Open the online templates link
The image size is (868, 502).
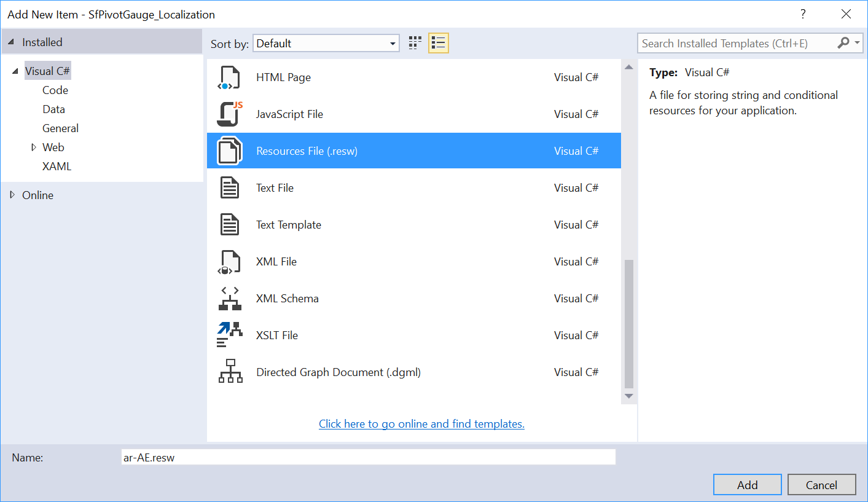tap(421, 424)
